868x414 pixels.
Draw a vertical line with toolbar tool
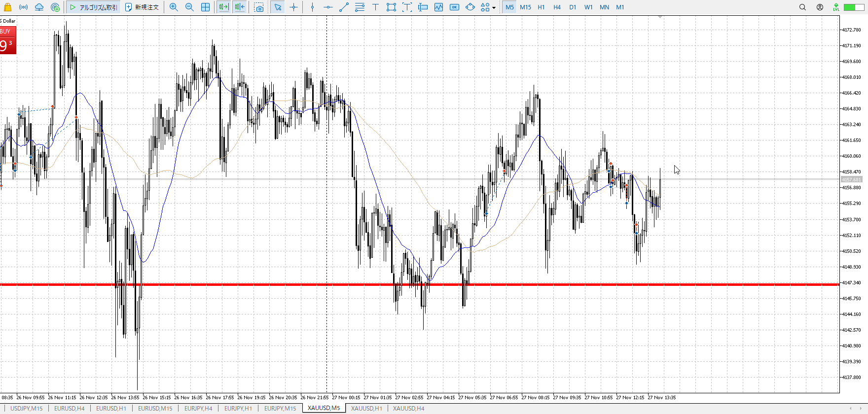point(312,7)
